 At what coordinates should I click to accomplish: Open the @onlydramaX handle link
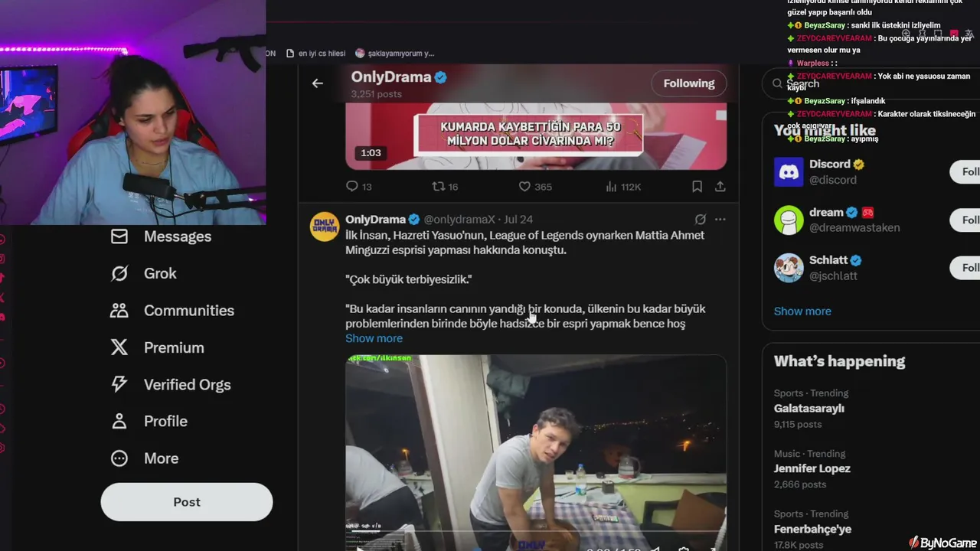[459, 220]
